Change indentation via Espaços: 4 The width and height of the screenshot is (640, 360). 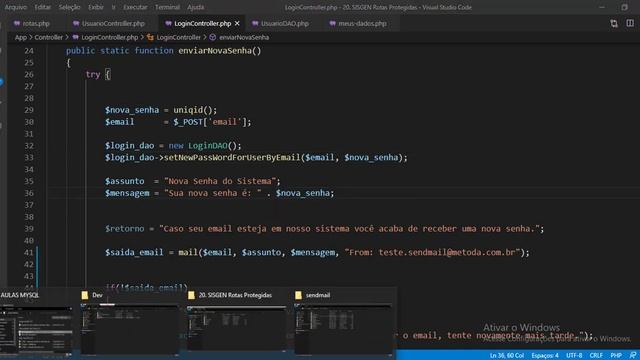click(545, 356)
